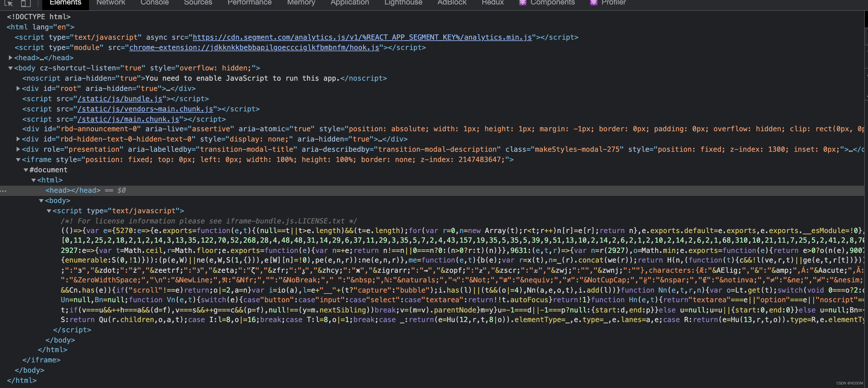Open the Performance tab

249,3
